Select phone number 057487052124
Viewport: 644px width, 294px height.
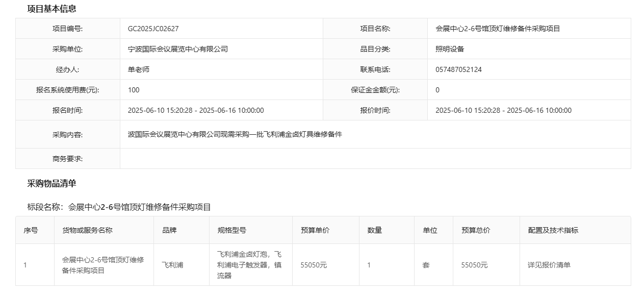click(458, 69)
